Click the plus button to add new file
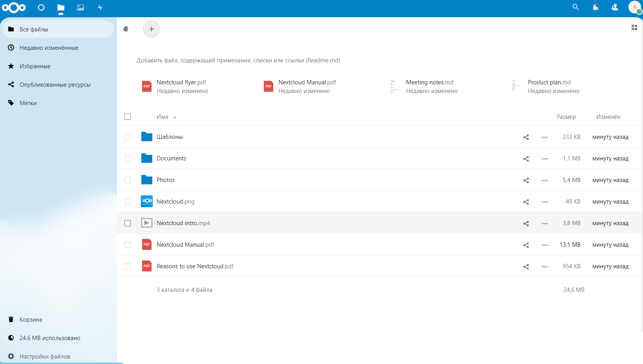The height and width of the screenshot is (364, 643). tap(152, 29)
